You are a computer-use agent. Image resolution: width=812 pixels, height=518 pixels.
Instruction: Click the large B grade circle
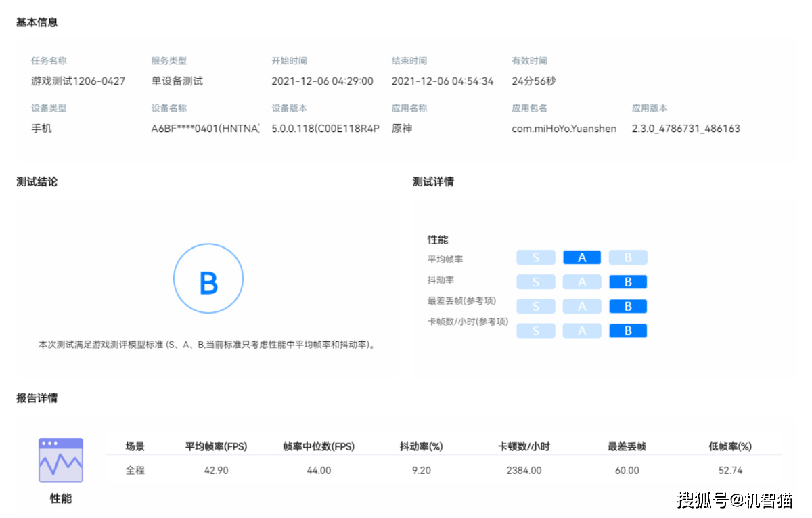point(208,279)
